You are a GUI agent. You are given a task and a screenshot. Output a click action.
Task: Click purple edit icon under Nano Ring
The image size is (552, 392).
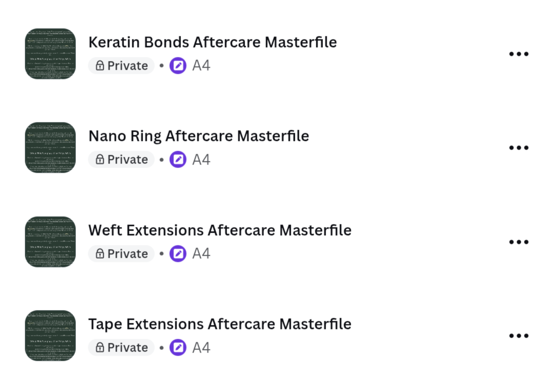pos(178,159)
